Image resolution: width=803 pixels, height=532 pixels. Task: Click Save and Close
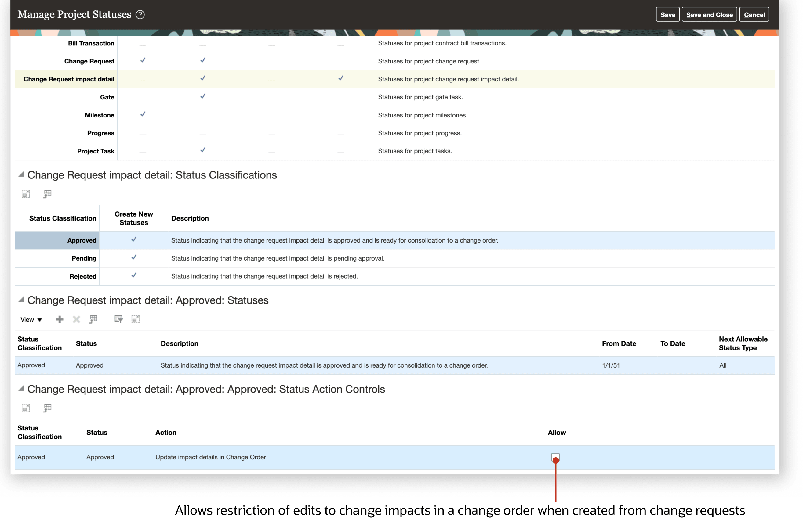[709, 14]
